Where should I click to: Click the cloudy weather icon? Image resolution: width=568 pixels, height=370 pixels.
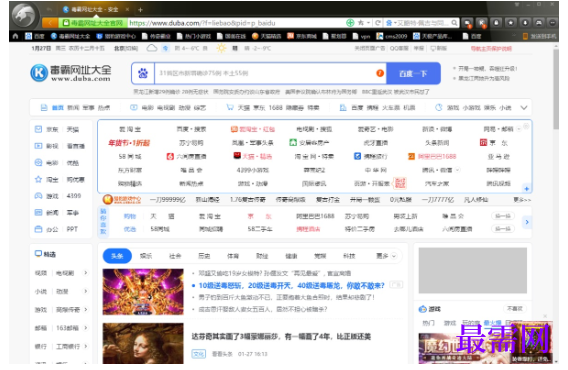point(152,48)
